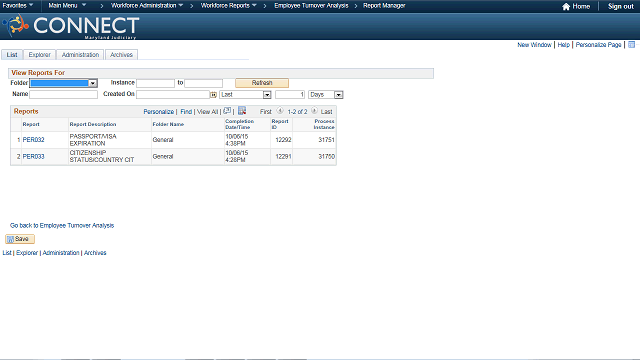
Task: Click page icon beside Personalize Page
Action: click(x=631, y=44)
